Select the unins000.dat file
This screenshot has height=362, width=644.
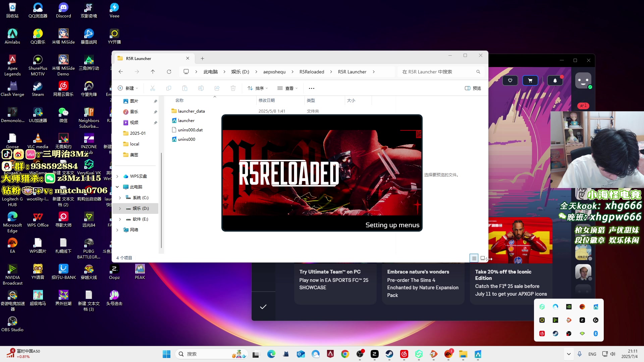click(187, 130)
